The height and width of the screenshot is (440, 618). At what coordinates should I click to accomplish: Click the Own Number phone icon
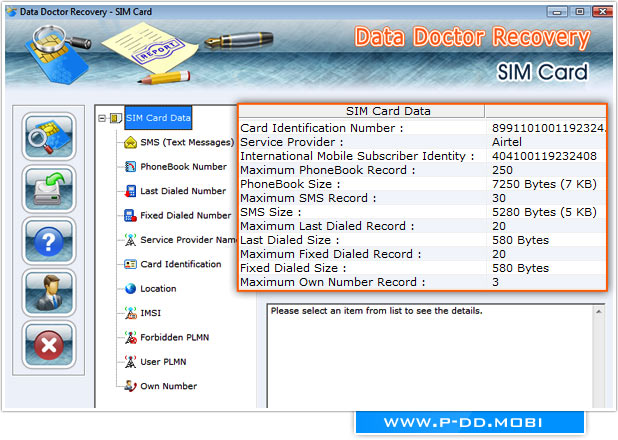(130, 386)
